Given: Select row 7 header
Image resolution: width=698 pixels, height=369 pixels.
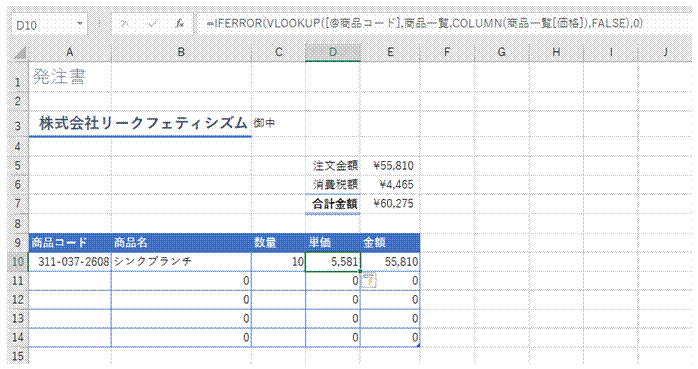Looking at the screenshot, I should pos(18,204).
